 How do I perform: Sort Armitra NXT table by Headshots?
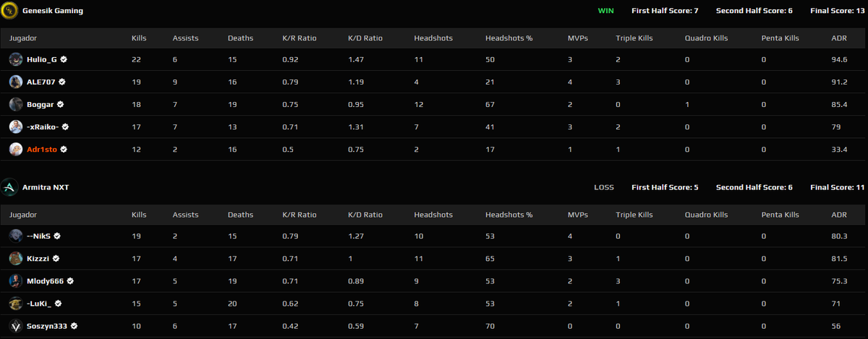pos(433,215)
